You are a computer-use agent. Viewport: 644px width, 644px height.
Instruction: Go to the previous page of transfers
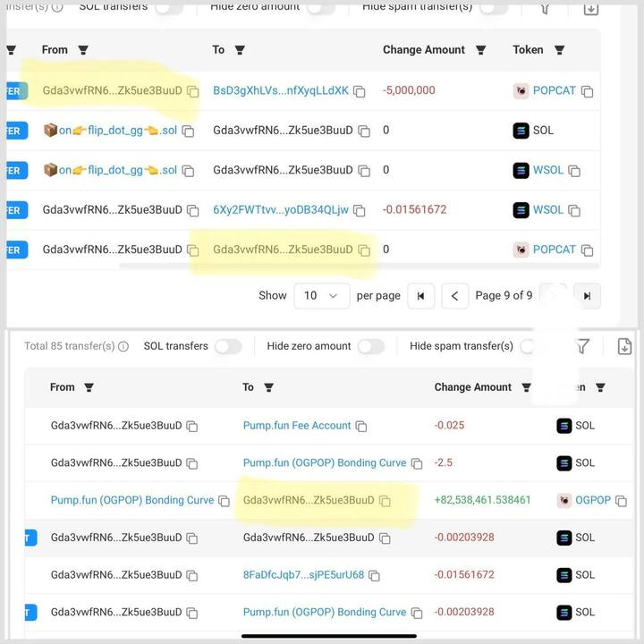(x=455, y=296)
